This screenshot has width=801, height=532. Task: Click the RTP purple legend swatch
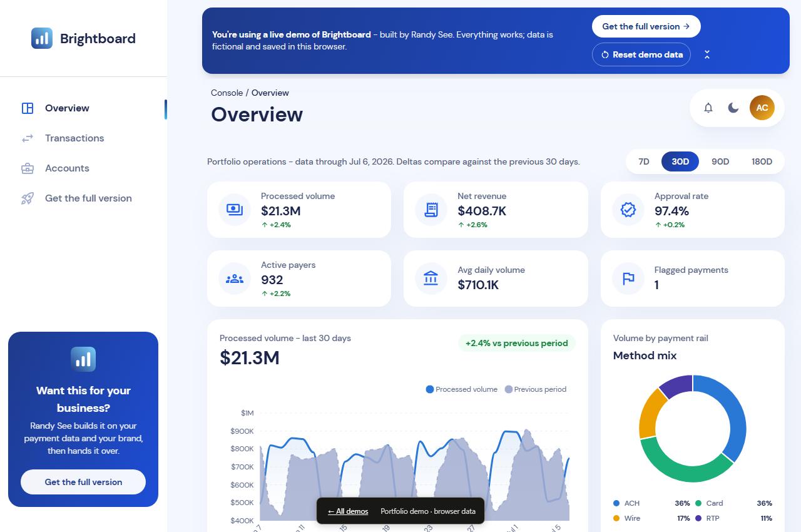click(698, 518)
